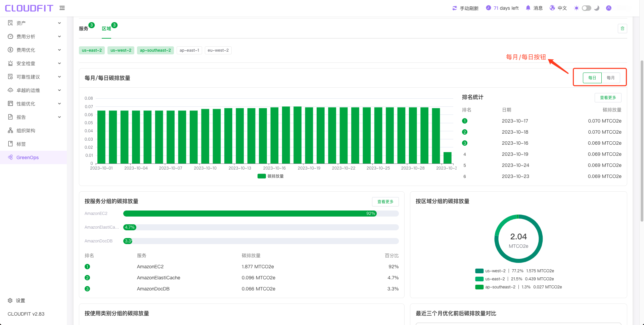
Task: Select the 每日 daily view
Action: click(x=592, y=78)
